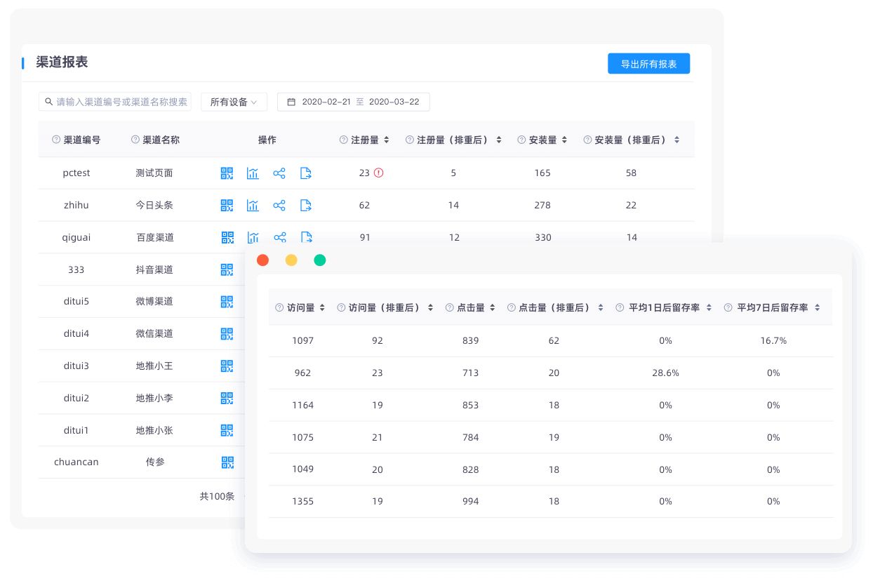Sort by 点击量 column arrows
This screenshot has height=588, width=873.
pyautogui.click(x=493, y=307)
